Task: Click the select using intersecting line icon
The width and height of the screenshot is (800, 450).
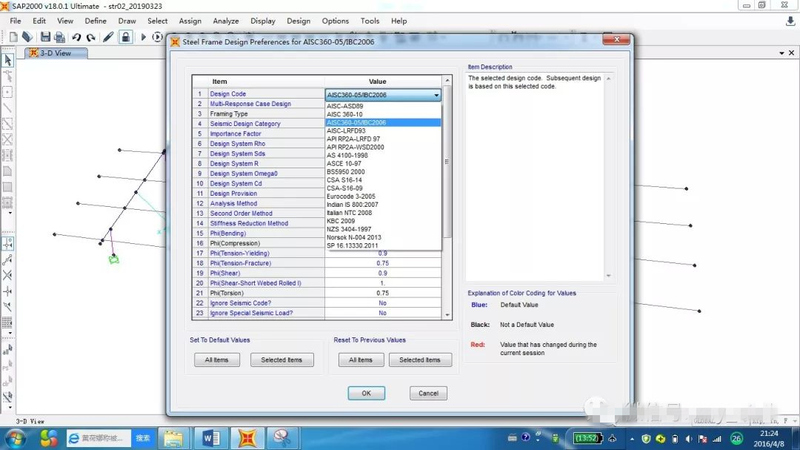Action: [8, 396]
